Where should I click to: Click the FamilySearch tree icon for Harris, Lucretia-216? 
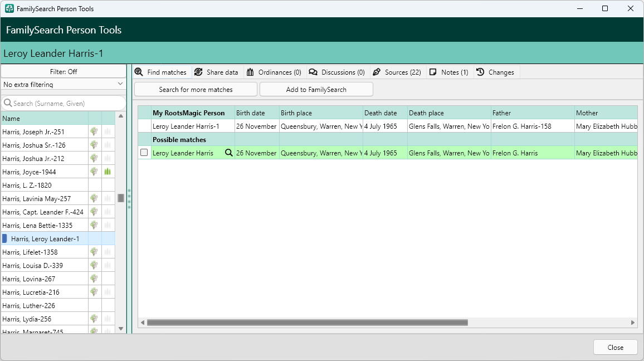click(x=95, y=292)
